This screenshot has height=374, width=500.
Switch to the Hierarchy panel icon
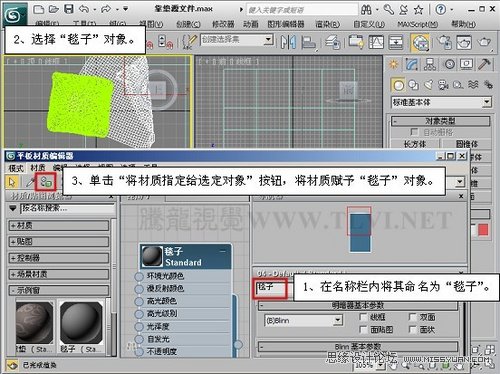point(430,64)
